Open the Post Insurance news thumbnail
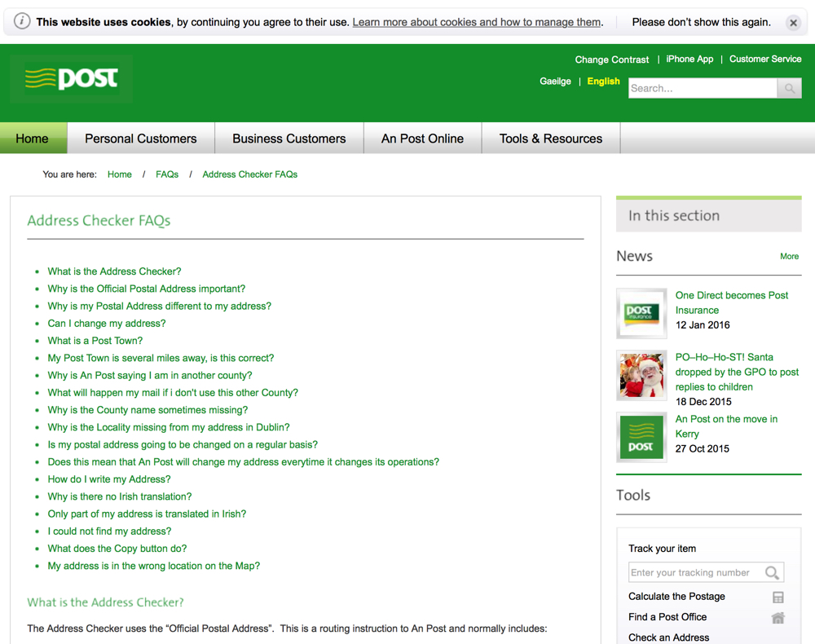This screenshot has width=815, height=644. (641, 313)
